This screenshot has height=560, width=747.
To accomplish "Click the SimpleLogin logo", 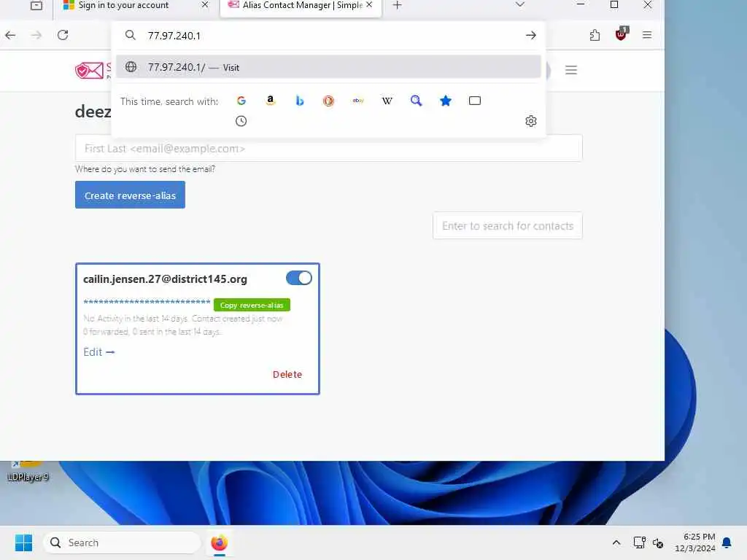I will pyautogui.click(x=93, y=71).
